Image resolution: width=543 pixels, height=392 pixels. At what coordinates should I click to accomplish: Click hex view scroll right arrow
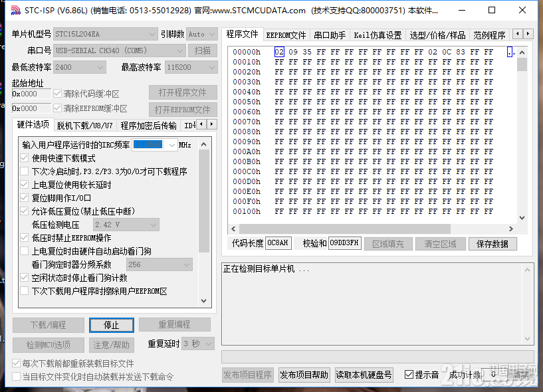coord(511,229)
